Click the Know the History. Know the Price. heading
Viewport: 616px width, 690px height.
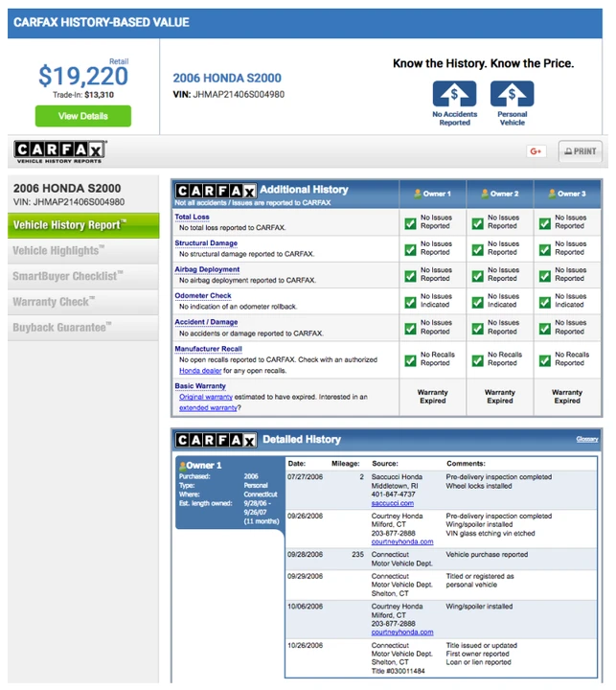click(x=483, y=64)
